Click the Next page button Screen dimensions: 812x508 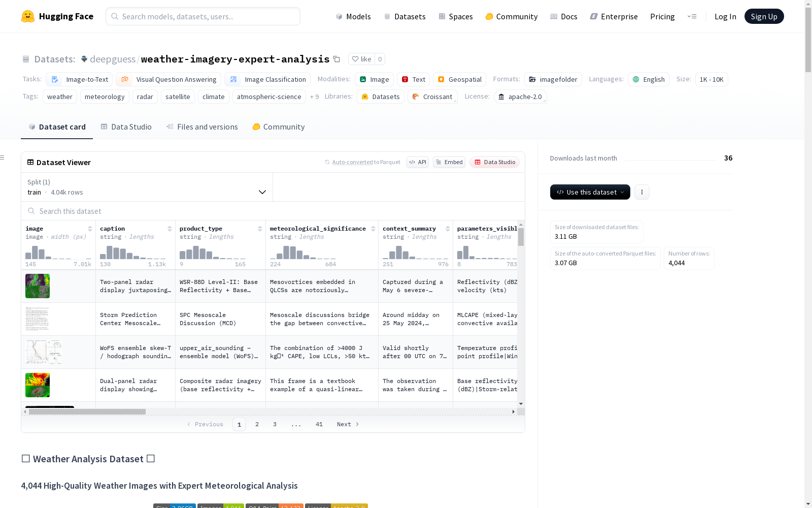coord(348,424)
